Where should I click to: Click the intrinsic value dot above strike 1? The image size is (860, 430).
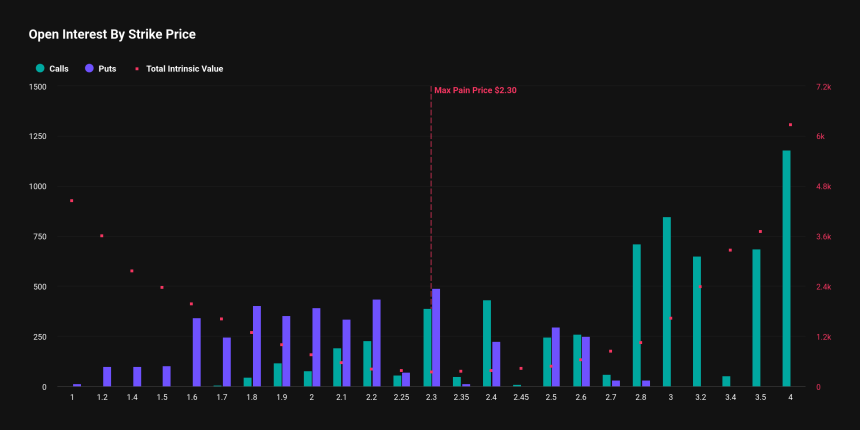tap(72, 201)
